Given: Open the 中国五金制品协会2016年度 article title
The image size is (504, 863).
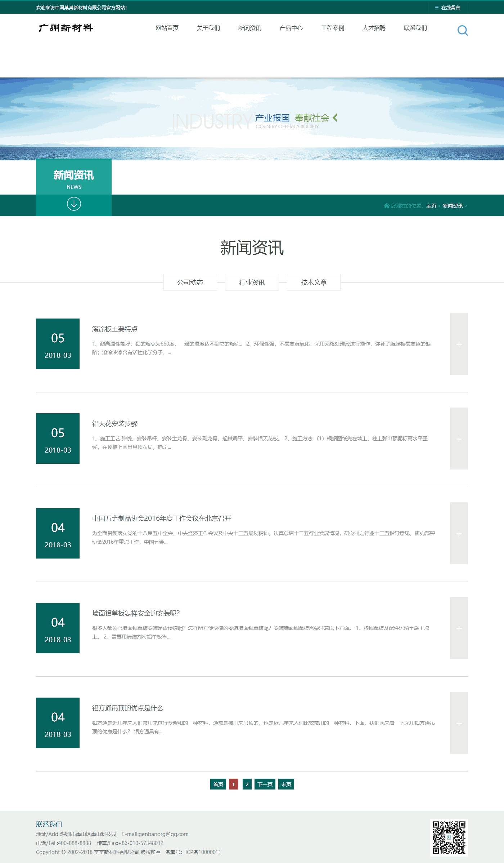Looking at the screenshot, I should [162, 518].
